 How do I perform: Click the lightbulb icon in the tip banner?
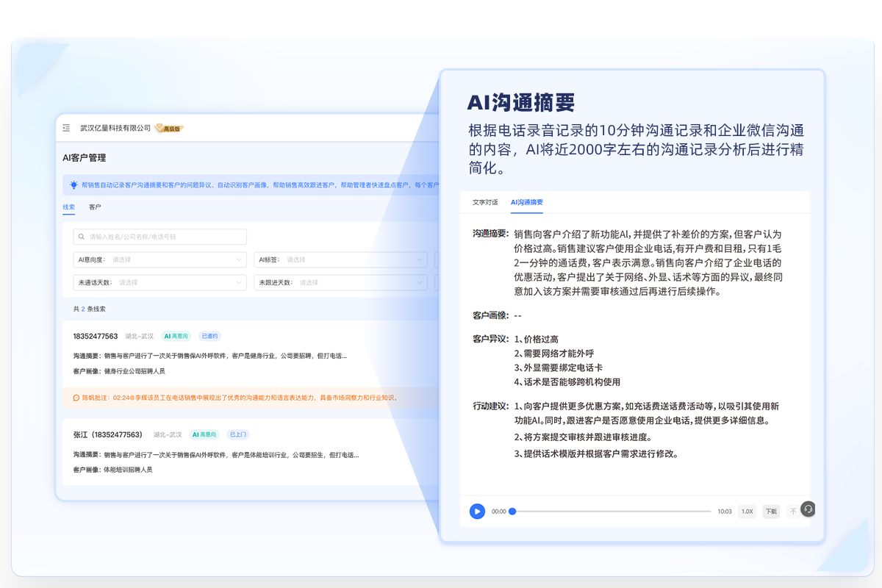pos(73,184)
